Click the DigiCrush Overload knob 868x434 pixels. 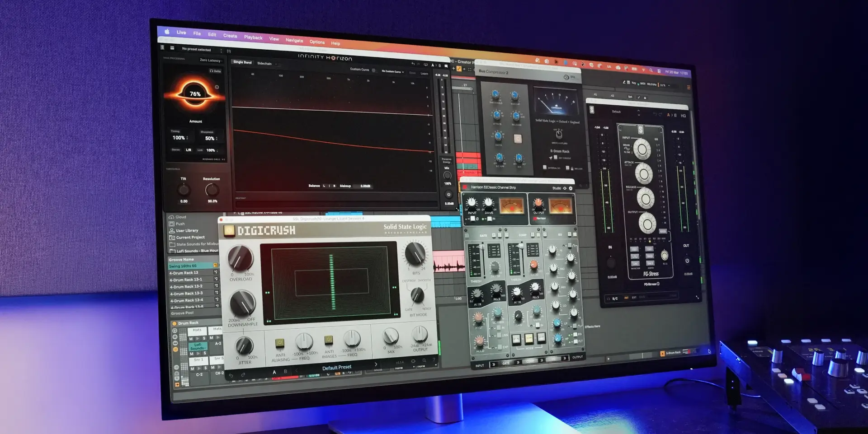[241, 257]
